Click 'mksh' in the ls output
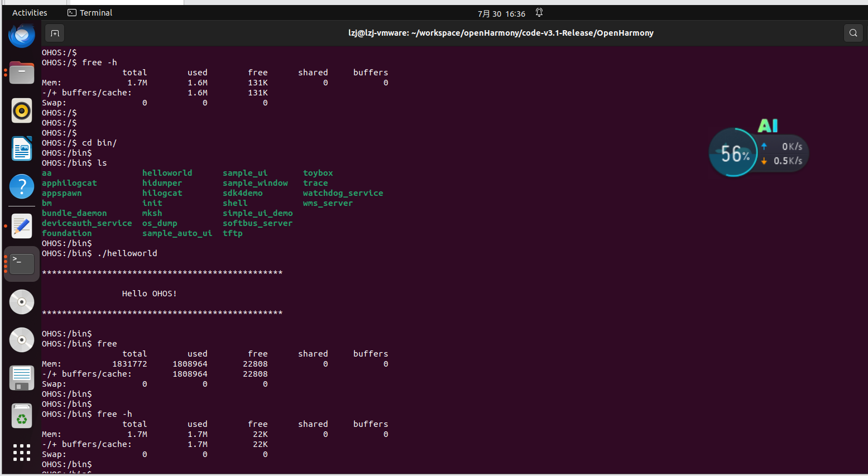The image size is (868, 476). 152,213
